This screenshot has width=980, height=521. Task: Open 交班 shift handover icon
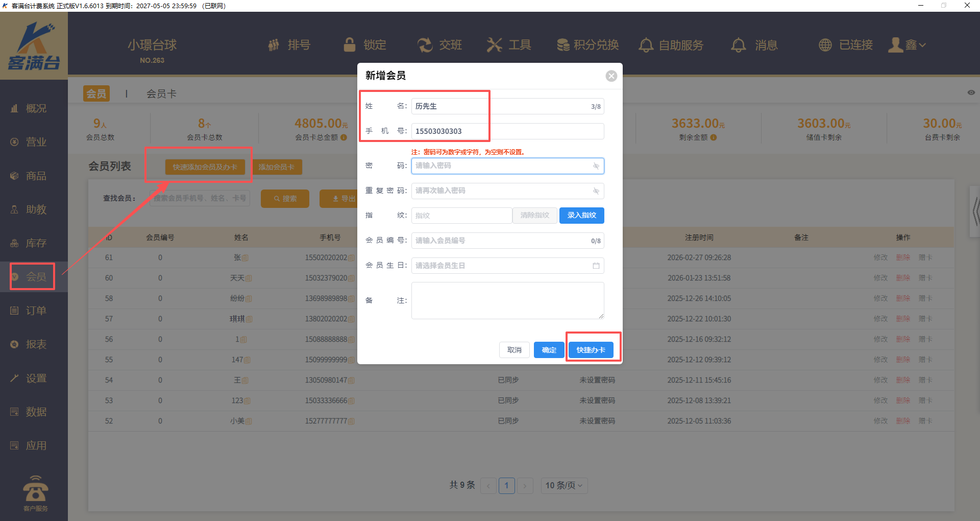point(425,45)
